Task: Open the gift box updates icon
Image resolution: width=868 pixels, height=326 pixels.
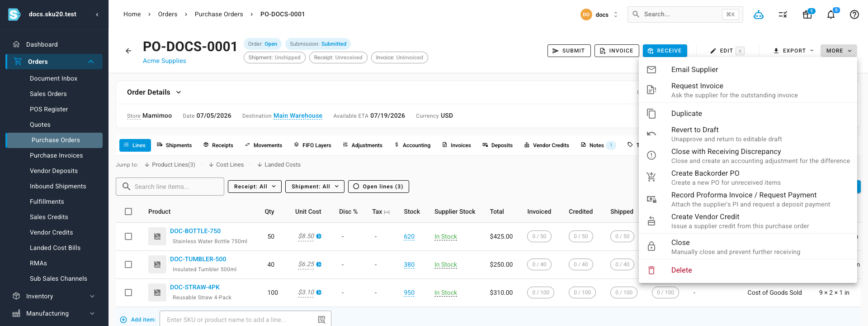Action: coord(807,14)
